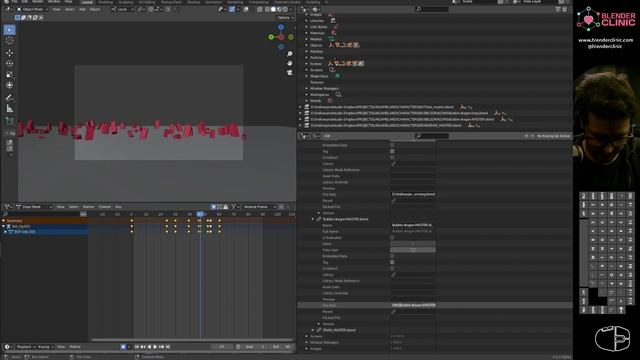Image resolution: width=640 pixels, height=360 pixels.
Task: Click the Outliner filter funnel icon
Action: pyautogui.click(x=558, y=9)
